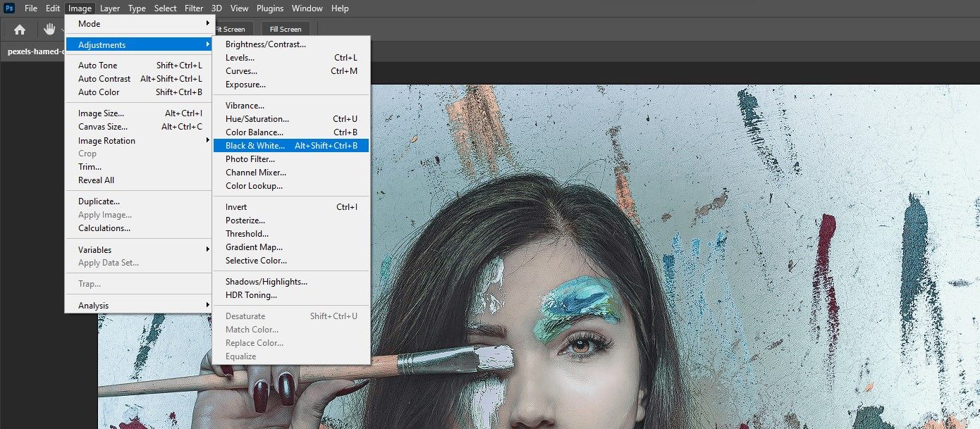Select Reveal All menu item
Viewport: 980px width, 429px height.
pos(139,180)
